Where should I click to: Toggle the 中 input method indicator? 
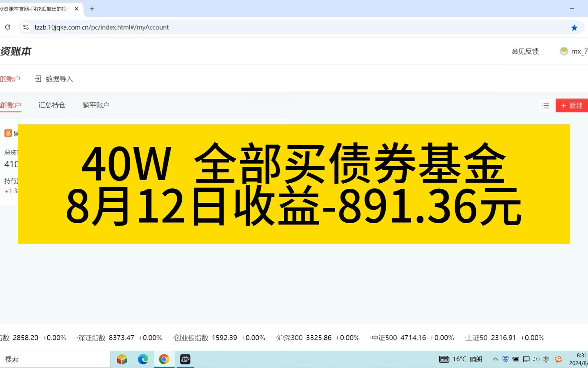546,359
